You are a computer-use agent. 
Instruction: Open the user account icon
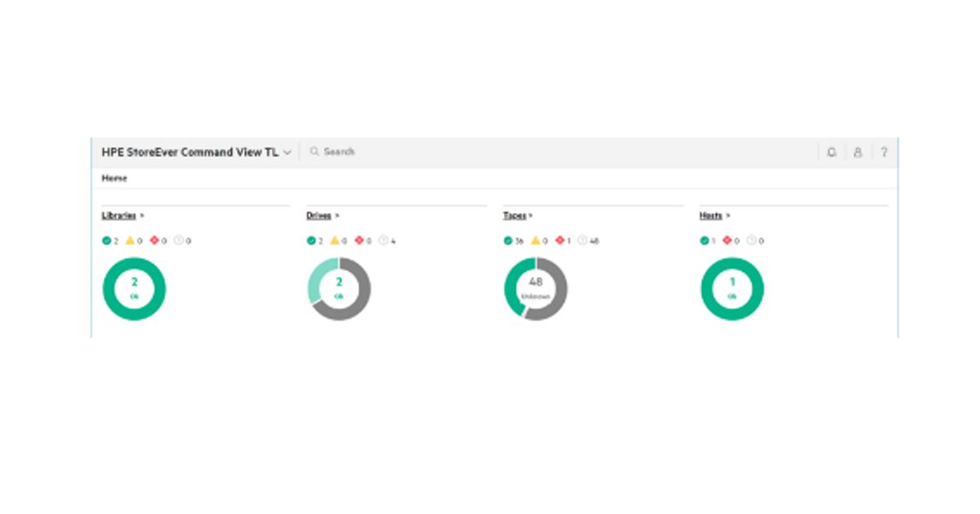pos(857,153)
